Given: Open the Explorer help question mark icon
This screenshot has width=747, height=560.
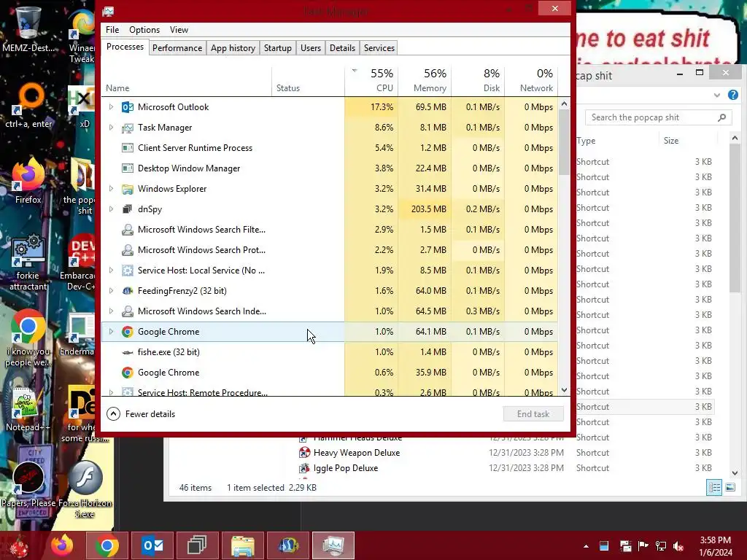Looking at the screenshot, I should click(732, 96).
